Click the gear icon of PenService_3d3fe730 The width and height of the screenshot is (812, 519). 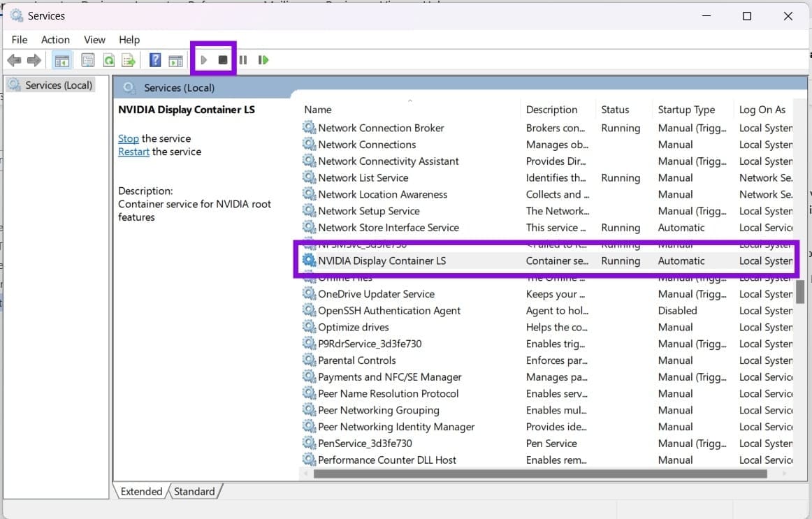pyautogui.click(x=309, y=443)
